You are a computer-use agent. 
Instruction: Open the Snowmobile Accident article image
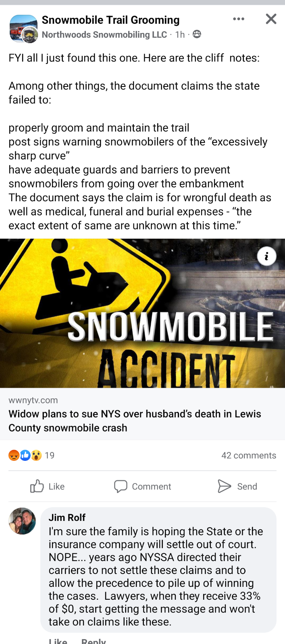click(142, 313)
